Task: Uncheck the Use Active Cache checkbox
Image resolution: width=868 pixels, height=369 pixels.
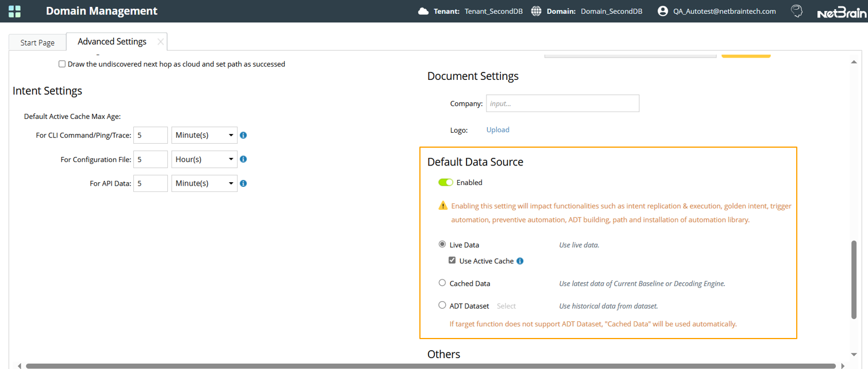Action: [453, 260]
